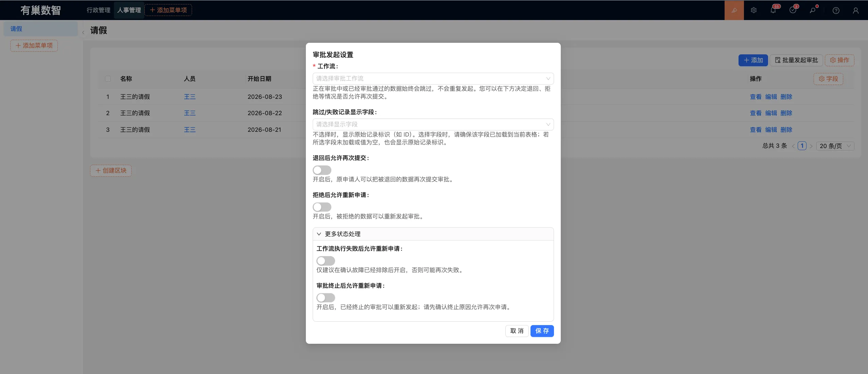868x374 pixels.
Task: Click 删除 for the 2026-08-22 row
Action: (x=786, y=113)
